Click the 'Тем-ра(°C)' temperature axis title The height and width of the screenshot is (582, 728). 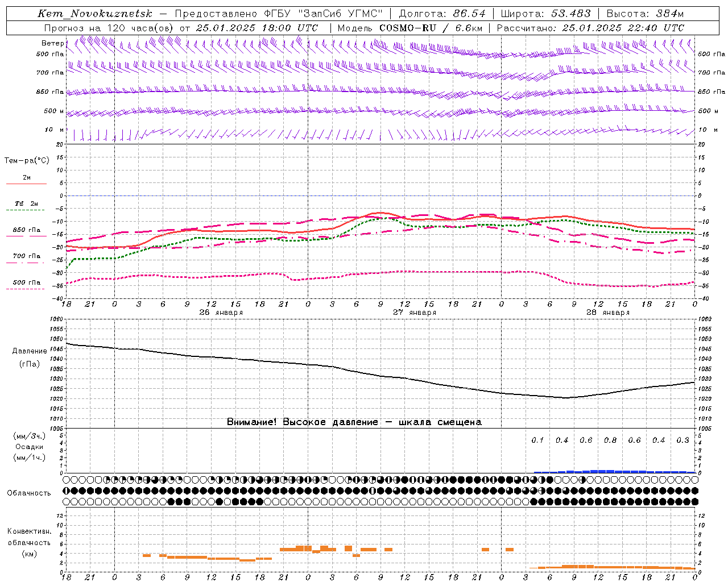click(x=27, y=161)
